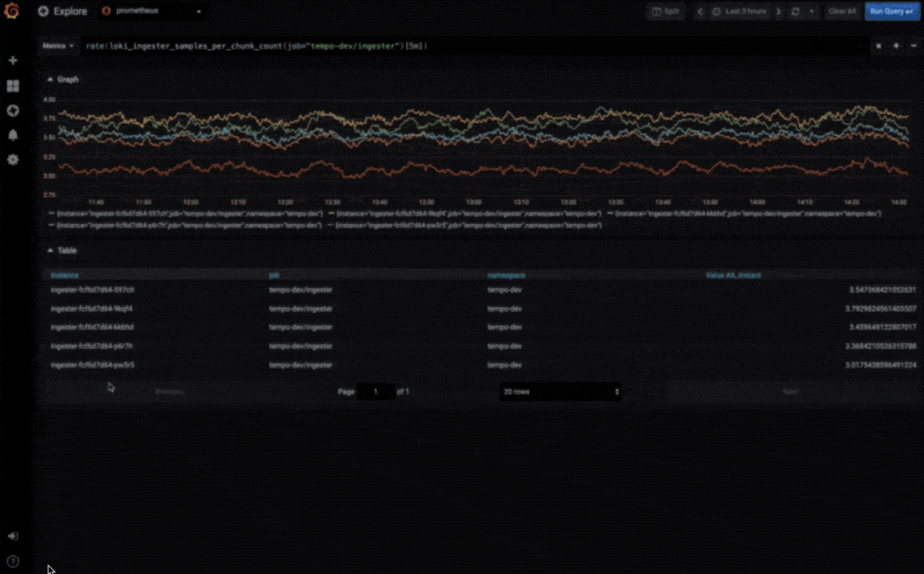Image resolution: width=924 pixels, height=574 pixels.
Task: Click value 3.459649122807017
Action: pyautogui.click(x=881, y=328)
